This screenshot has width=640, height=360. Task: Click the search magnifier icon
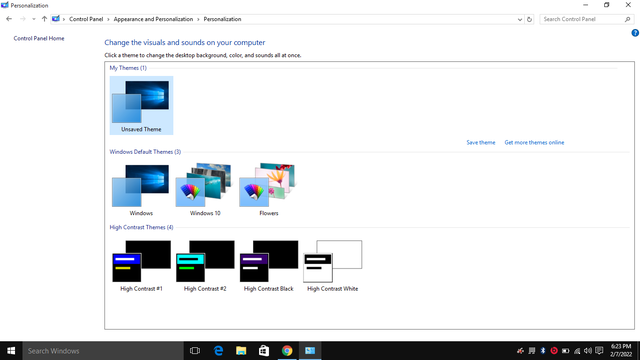coord(628,19)
